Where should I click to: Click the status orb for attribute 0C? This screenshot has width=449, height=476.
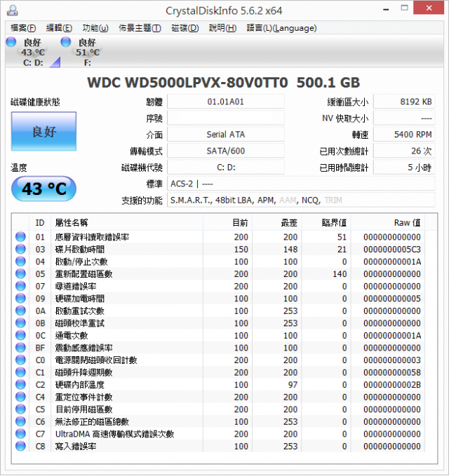click(20, 335)
